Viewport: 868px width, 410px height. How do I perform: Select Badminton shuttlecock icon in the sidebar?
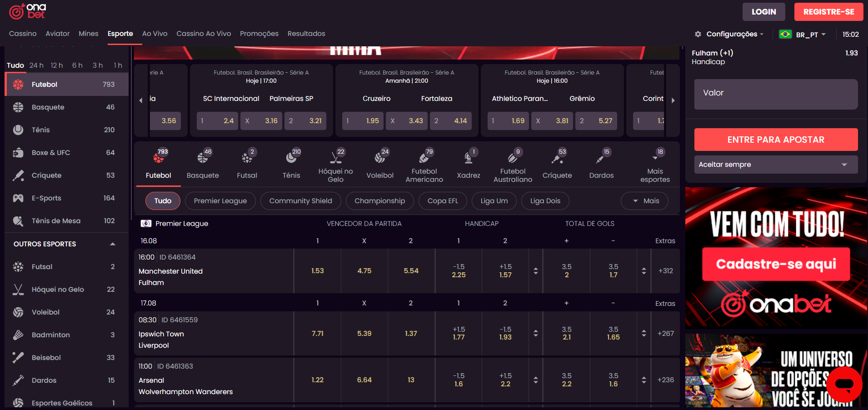pos(18,335)
